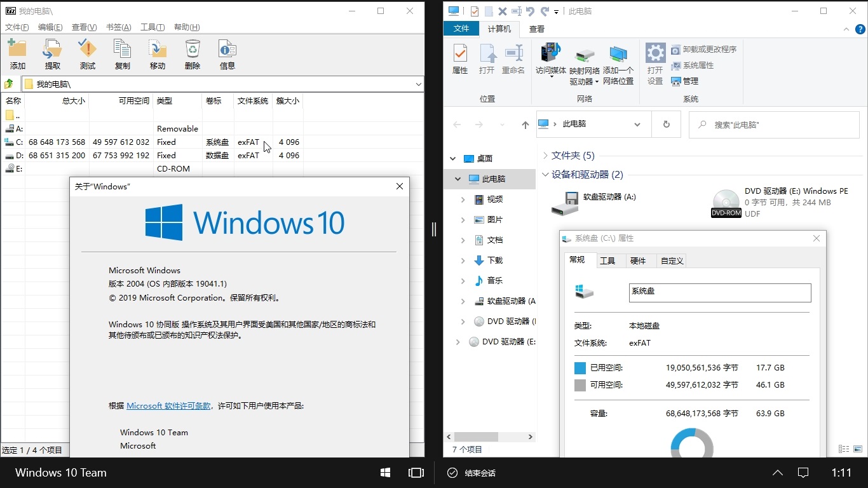Open the Microsoft 软件许可条款 link
This screenshot has width=868, height=488.
pos(168,405)
